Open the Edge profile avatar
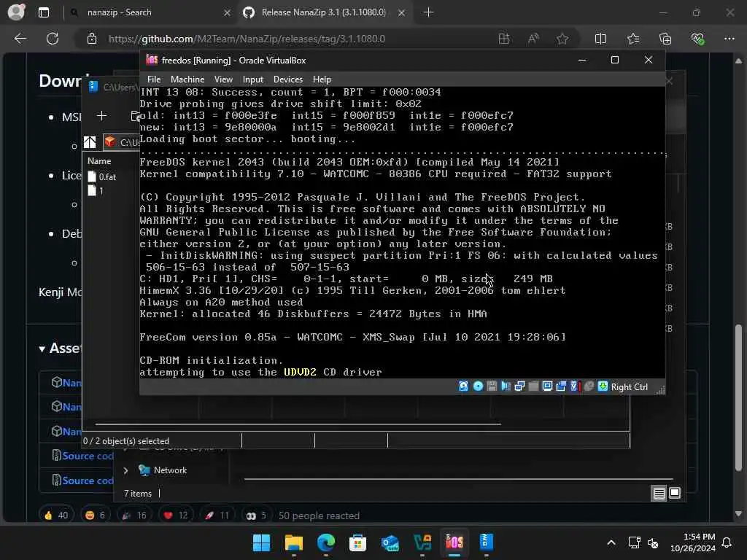This screenshot has width=747, height=560. coord(16,12)
